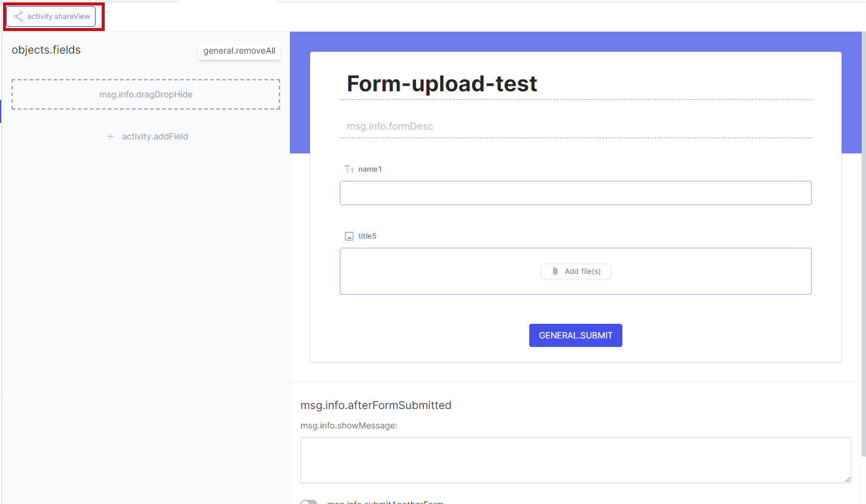
Task: Click the Form-upload-test title to edit
Action: coord(441,83)
